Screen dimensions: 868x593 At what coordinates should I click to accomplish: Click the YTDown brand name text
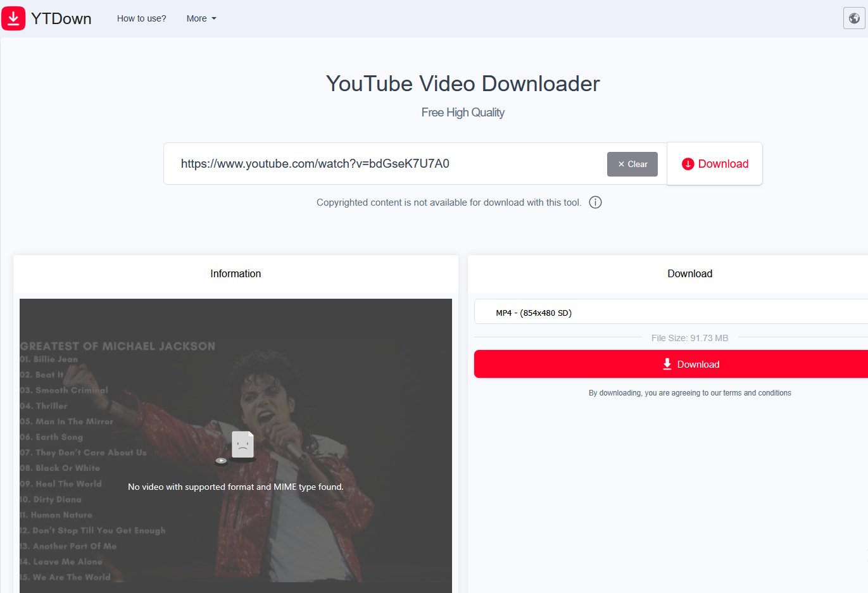click(61, 18)
